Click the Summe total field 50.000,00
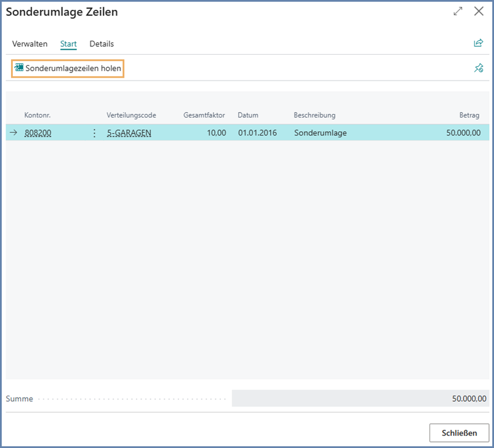494x448 pixels. click(x=360, y=399)
